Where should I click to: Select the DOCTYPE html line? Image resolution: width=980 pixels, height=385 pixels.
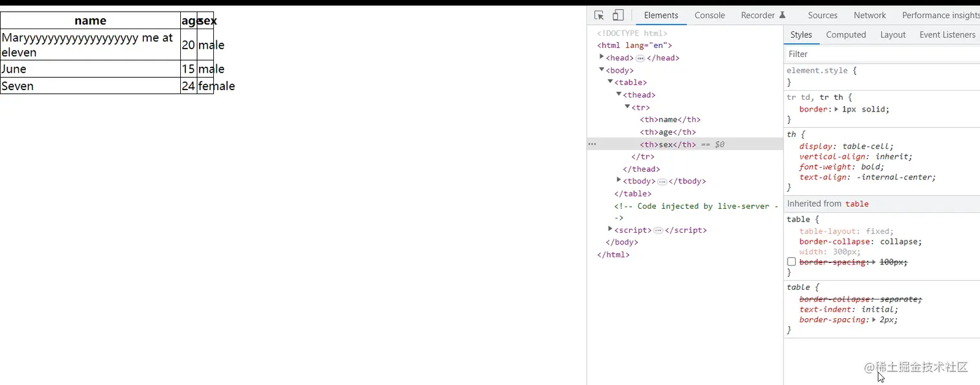[632, 33]
